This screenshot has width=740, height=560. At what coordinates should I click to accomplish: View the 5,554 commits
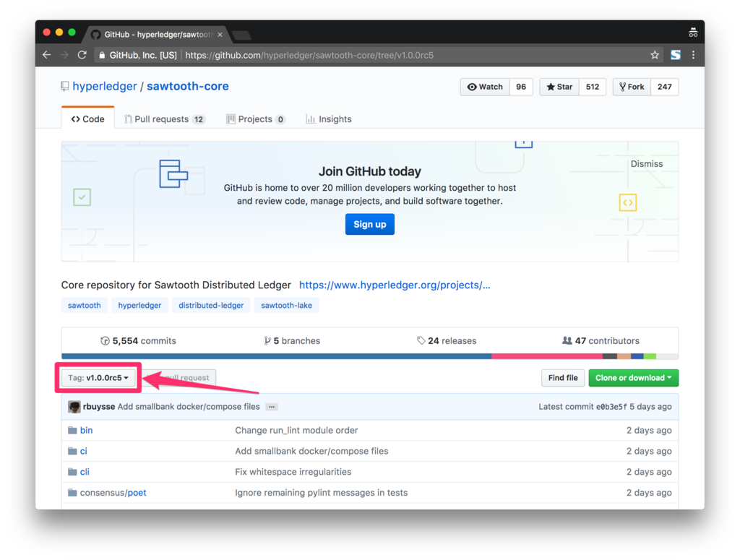(x=138, y=340)
